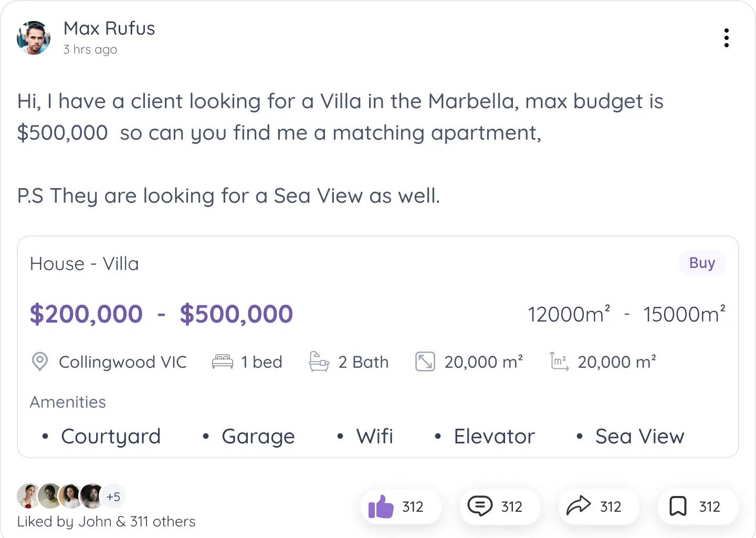Click the Buy tag badge
Image resolution: width=756 pixels, height=538 pixels.
click(702, 263)
